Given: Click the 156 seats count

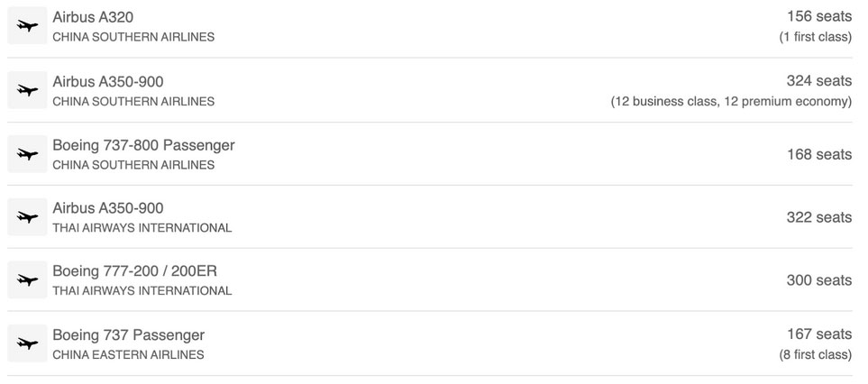Looking at the screenshot, I should [x=819, y=16].
